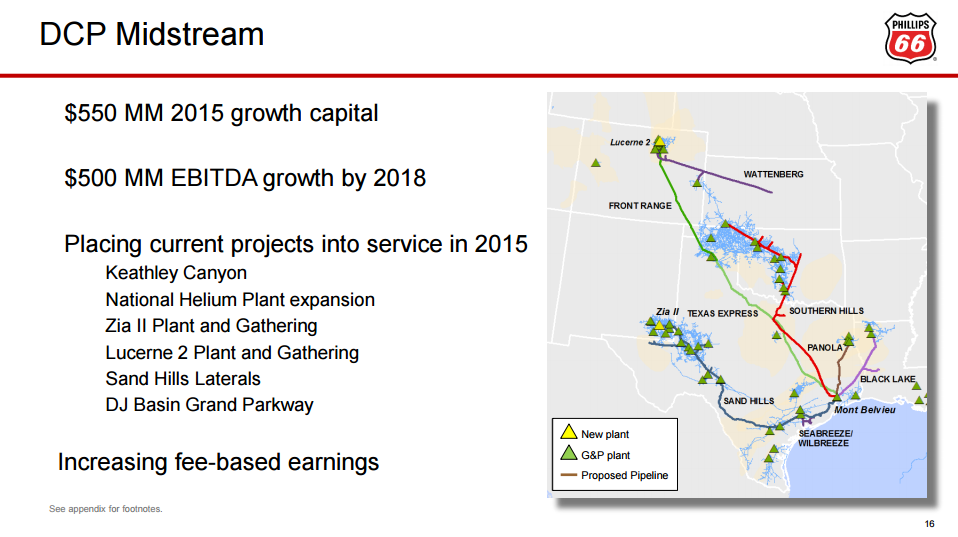Click the Zia II yellow plant marker
Viewport: 958px width, 537px height.
tap(660, 325)
